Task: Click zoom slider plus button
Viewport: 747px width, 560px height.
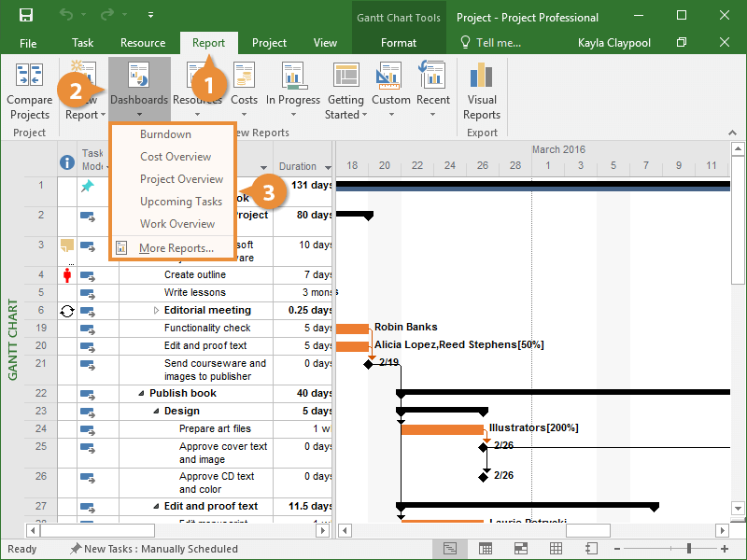Action: (725, 549)
